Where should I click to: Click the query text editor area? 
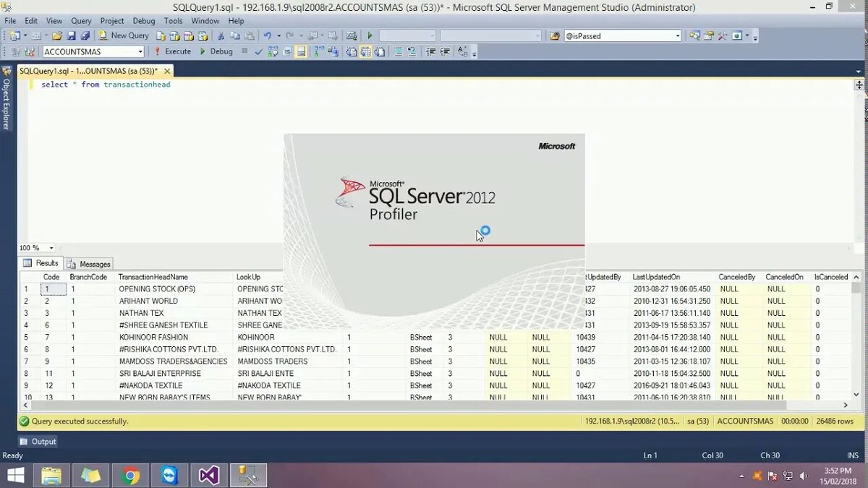point(441,159)
